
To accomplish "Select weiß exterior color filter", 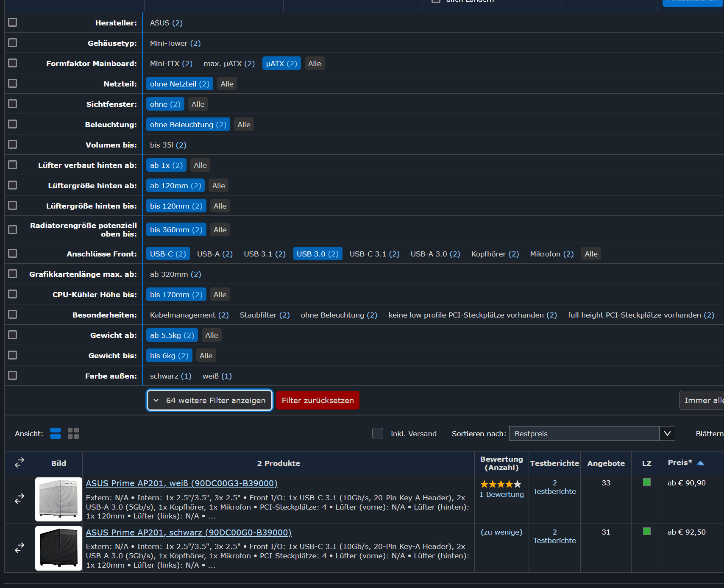I will coord(217,376).
